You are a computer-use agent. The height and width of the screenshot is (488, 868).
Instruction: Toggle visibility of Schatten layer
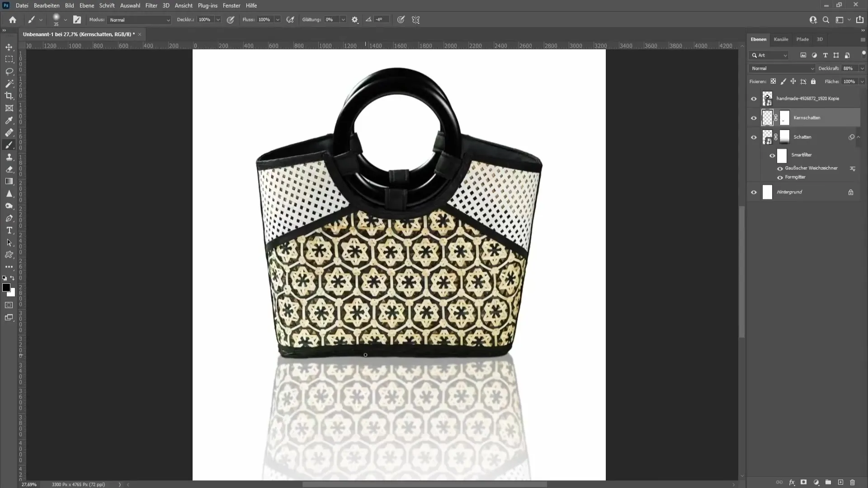[x=754, y=136]
